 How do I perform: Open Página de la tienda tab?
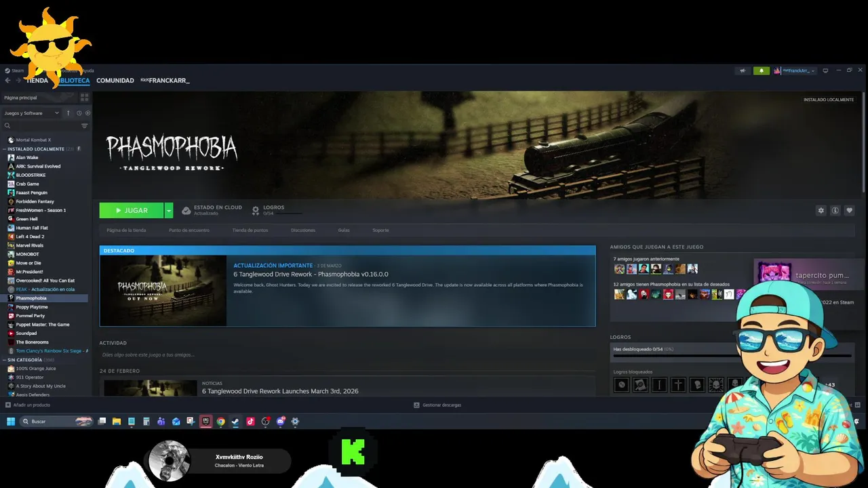126,230
